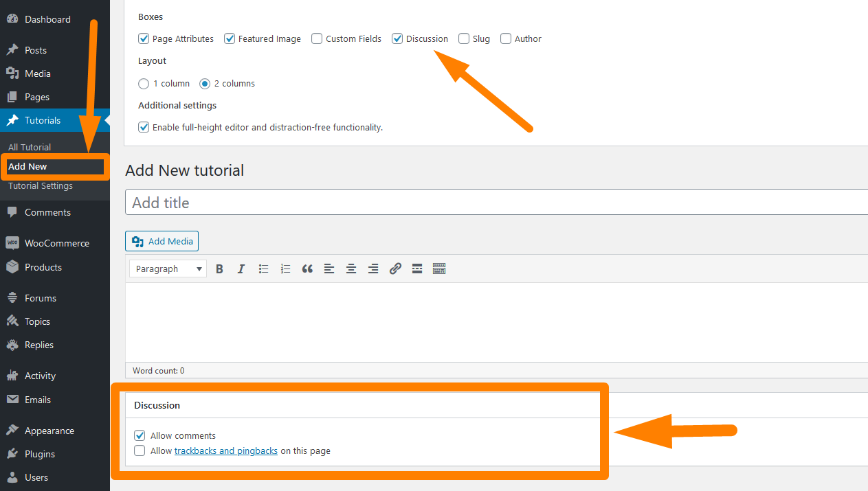This screenshot has height=491, width=868.
Task: Click the insert link chain icon
Action: [x=395, y=269]
